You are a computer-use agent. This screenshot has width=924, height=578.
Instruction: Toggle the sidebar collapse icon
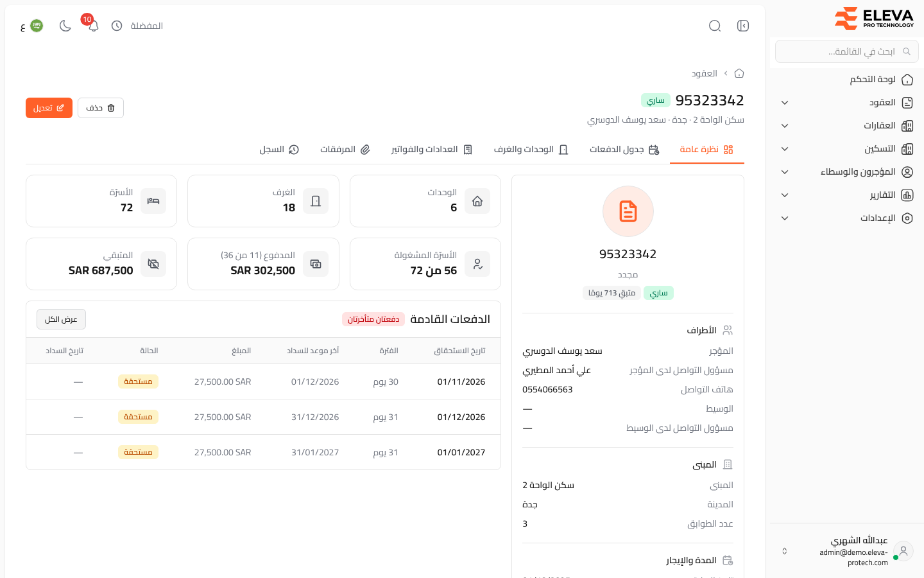(743, 26)
